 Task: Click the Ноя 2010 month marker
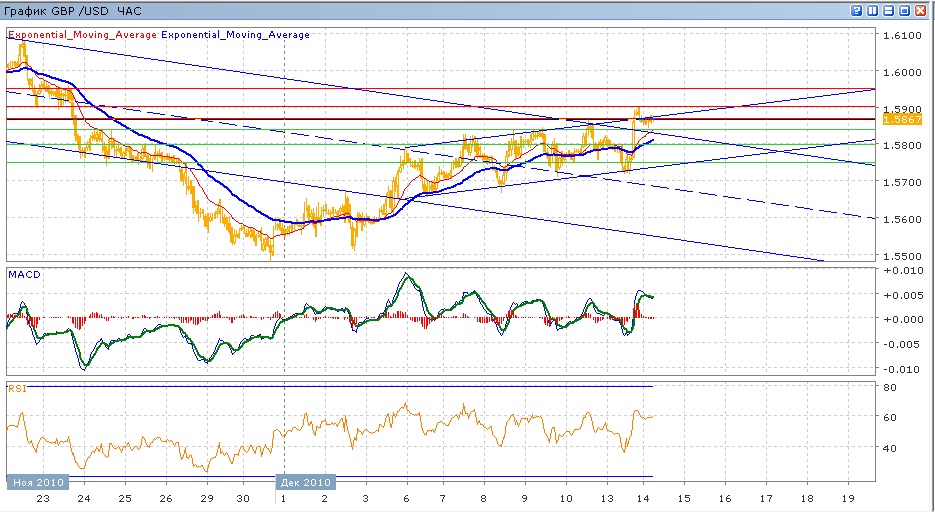pyautogui.click(x=37, y=482)
